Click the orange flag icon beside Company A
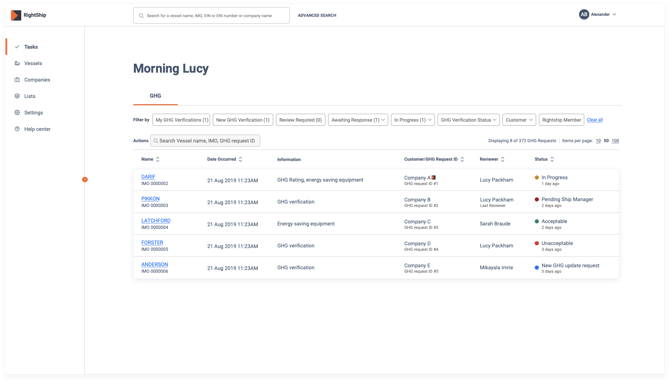 (x=434, y=177)
